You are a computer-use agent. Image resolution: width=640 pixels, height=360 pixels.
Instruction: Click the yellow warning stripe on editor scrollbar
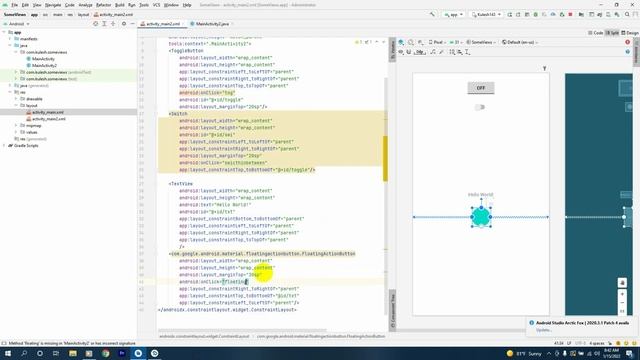385,158
